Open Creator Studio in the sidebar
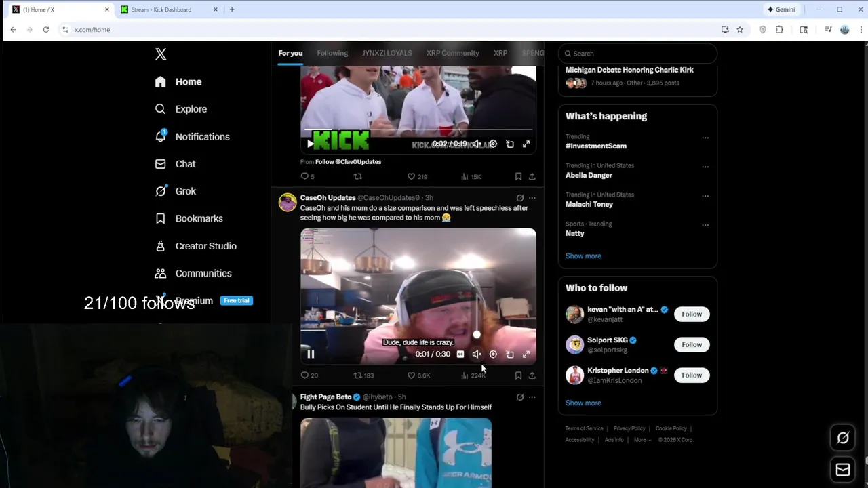The width and height of the screenshot is (868, 488). coord(195,246)
